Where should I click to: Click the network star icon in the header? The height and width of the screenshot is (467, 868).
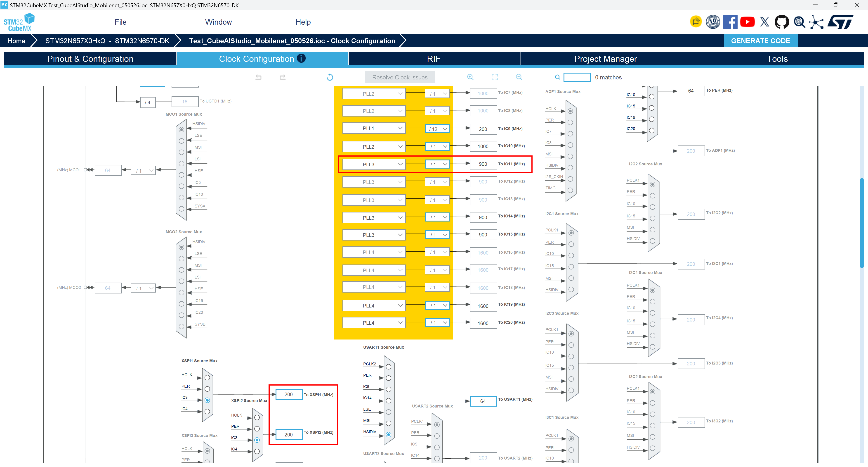[x=816, y=22]
